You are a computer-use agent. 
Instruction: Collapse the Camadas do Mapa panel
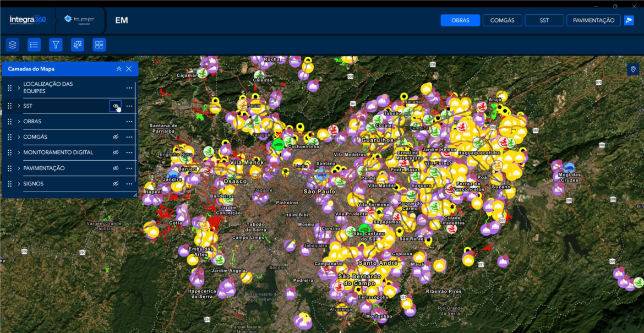point(119,69)
